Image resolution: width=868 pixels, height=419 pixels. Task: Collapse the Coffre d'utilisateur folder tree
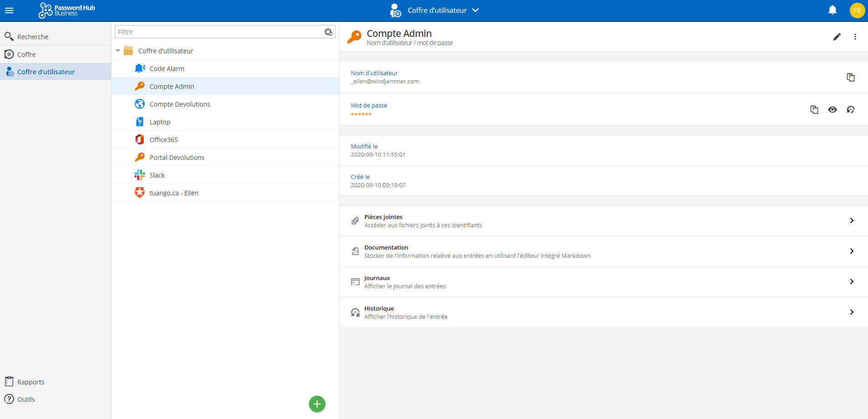[118, 51]
